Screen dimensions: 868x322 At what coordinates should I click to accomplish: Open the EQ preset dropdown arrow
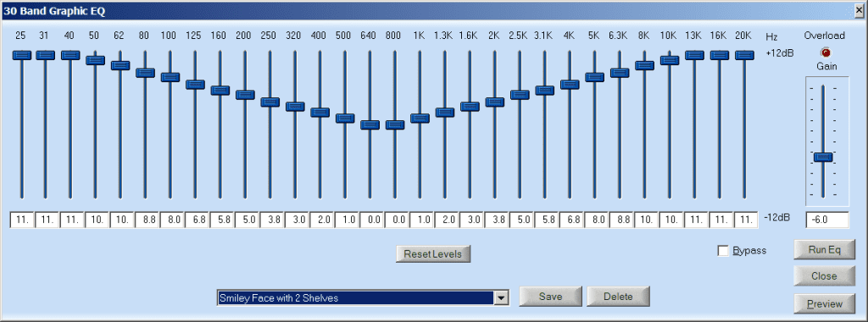[x=501, y=297]
